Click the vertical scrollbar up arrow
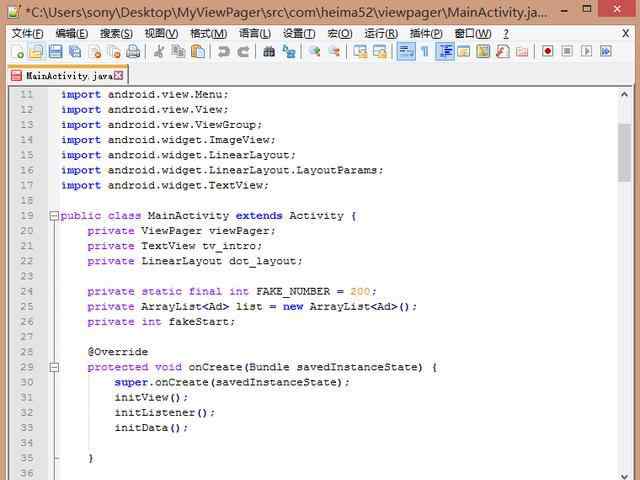 click(x=624, y=94)
